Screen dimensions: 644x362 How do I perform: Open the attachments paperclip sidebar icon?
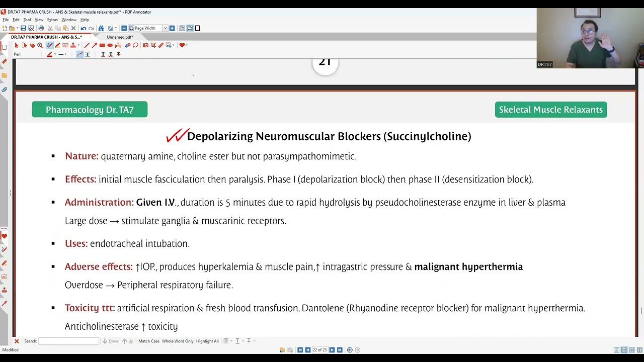point(4,89)
